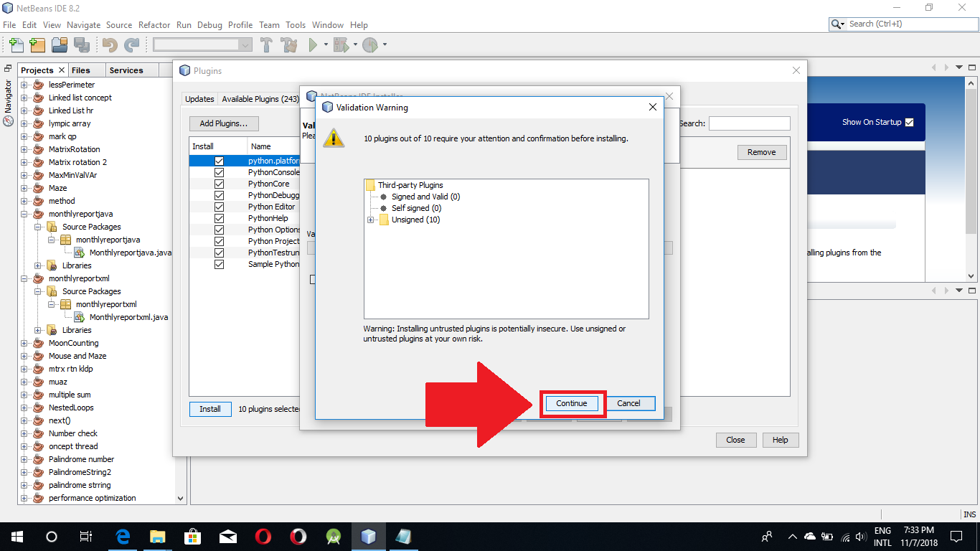
Task: Uncheck the PythonConsole Install checkbox
Action: [219, 172]
